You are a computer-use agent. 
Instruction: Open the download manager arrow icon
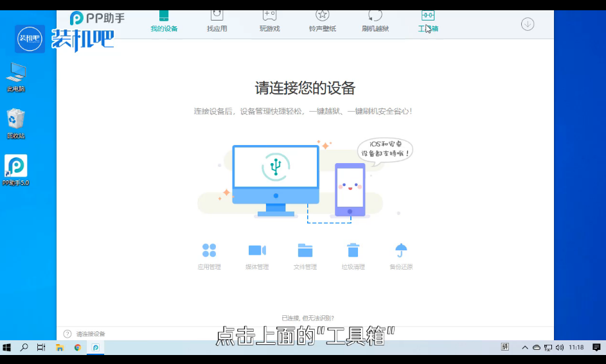(x=528, y=24)
